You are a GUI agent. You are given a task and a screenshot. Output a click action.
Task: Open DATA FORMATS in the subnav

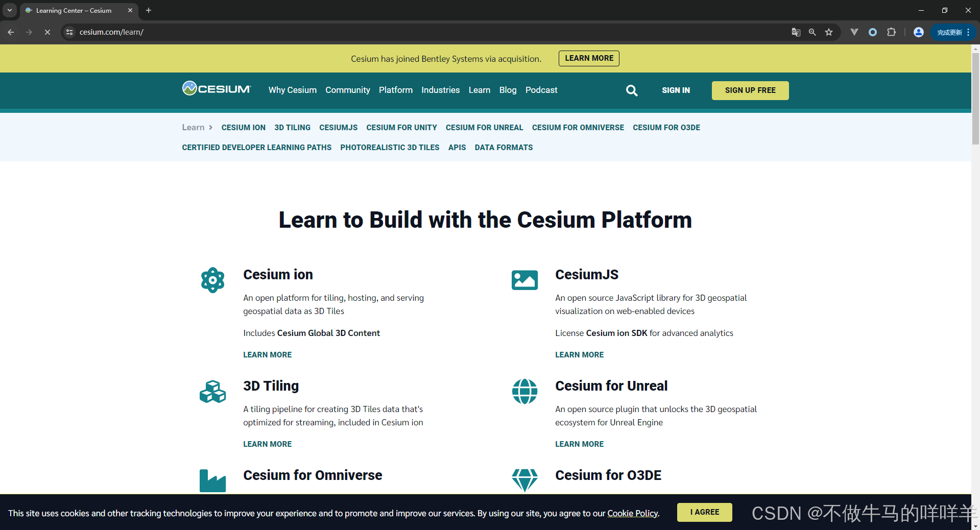(504, 148)
